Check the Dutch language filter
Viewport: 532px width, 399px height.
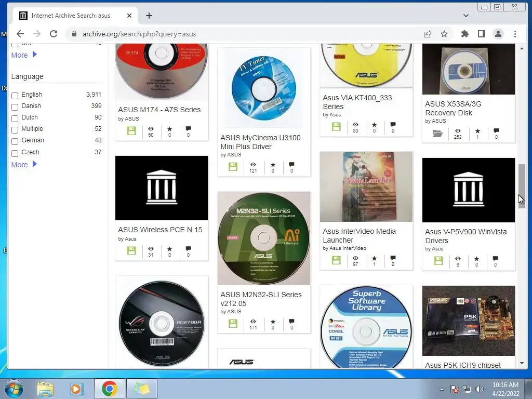point(15,119)
